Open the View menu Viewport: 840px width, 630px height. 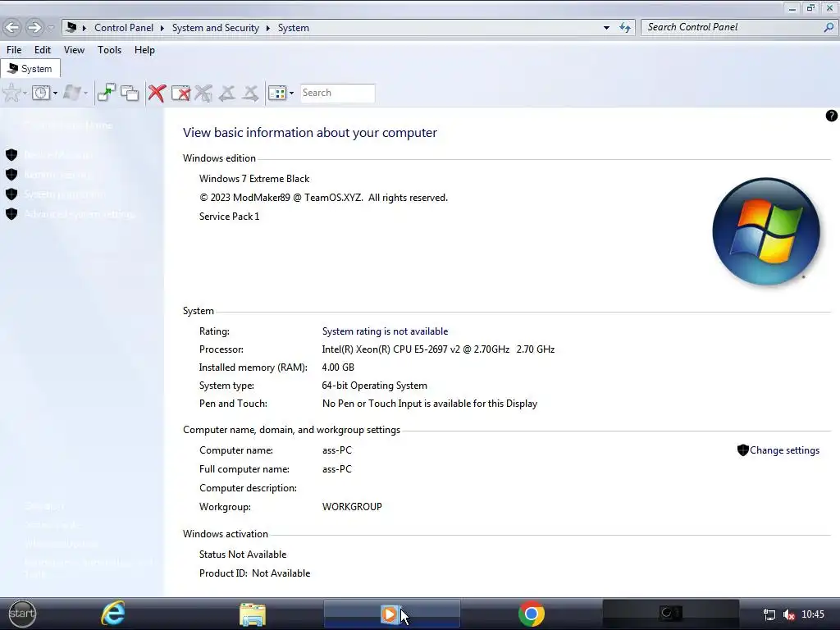point(74,50)
